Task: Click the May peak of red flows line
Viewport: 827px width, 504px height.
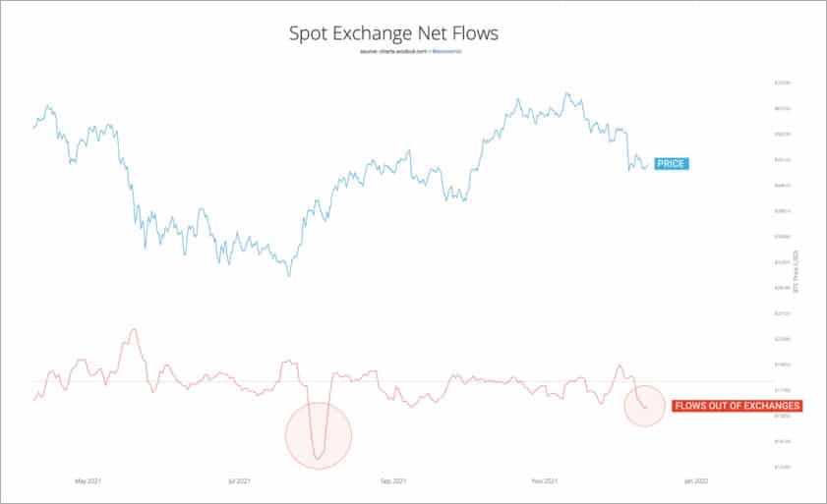Action: 134,329
